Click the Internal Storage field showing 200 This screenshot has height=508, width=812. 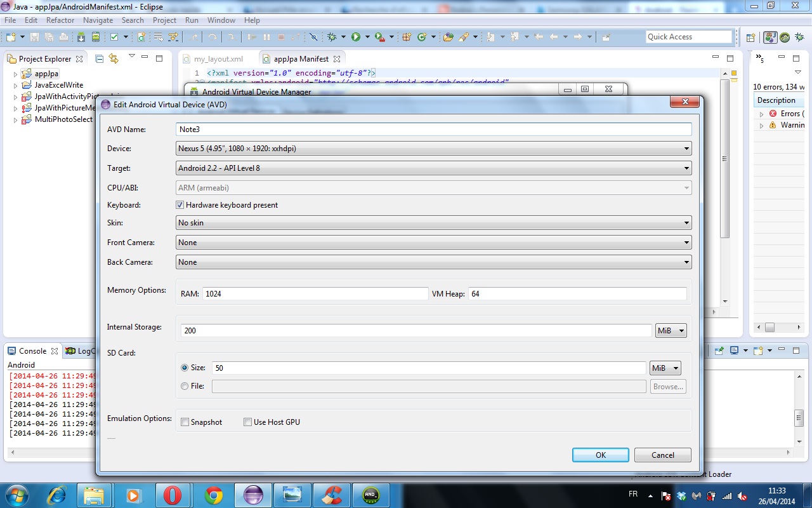click(x=416, y=331)
